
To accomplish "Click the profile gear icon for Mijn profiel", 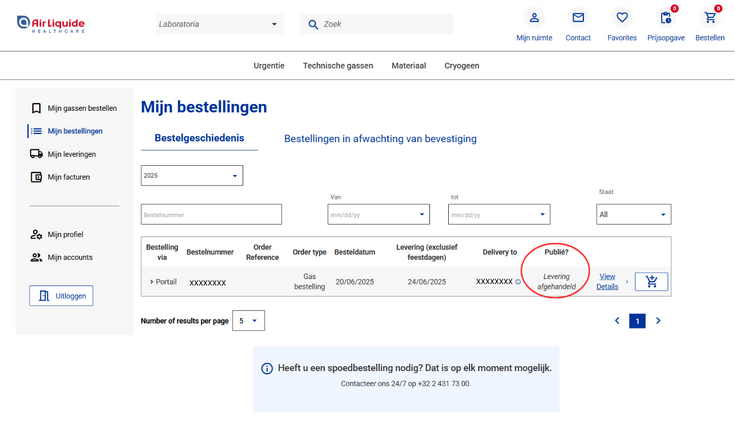I will point(36,234).
